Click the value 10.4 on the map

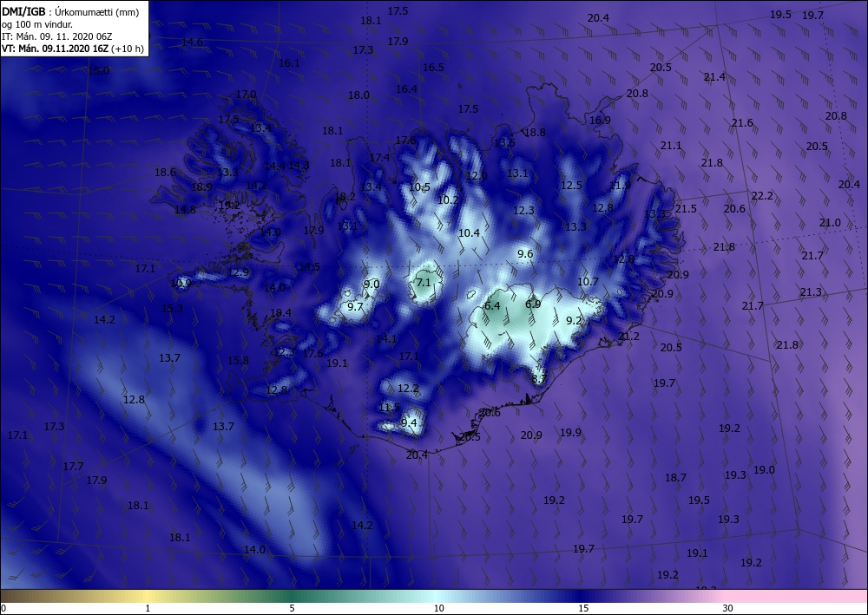point(469,233)
